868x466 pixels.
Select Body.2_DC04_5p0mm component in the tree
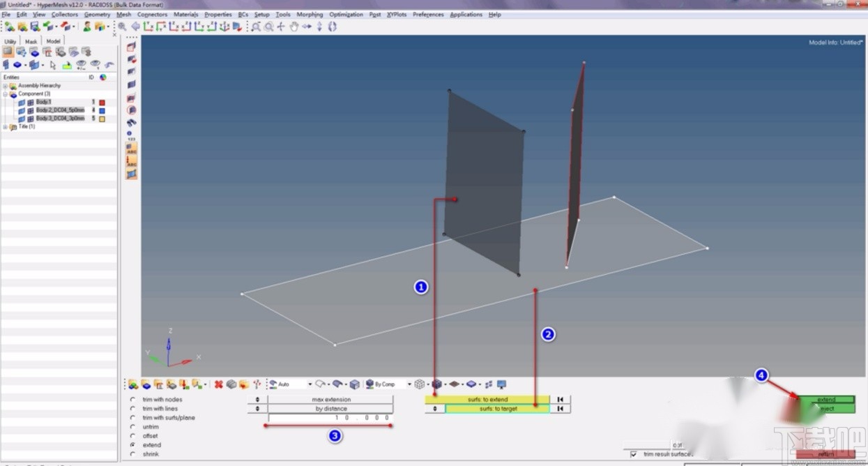click(x=60, y=110)
